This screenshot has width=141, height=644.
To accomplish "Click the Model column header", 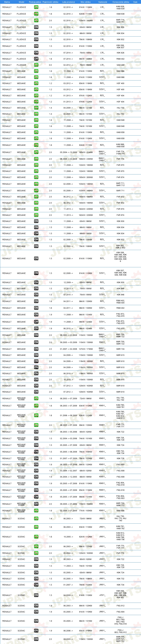I will (21, 2).
